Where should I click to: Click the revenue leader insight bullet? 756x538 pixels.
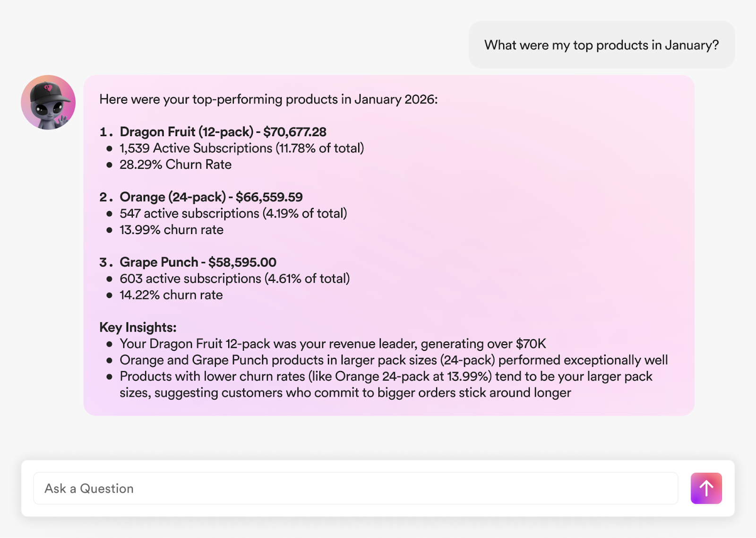click(333, 344)
